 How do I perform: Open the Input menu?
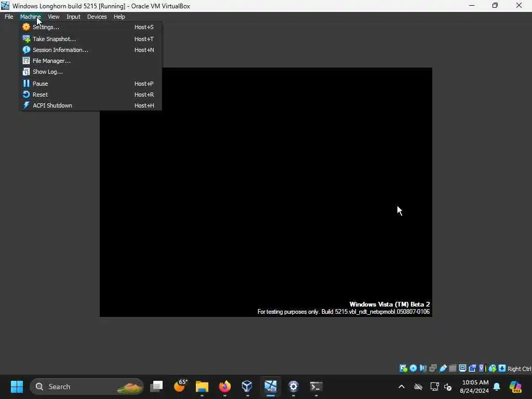pos(73,17)
